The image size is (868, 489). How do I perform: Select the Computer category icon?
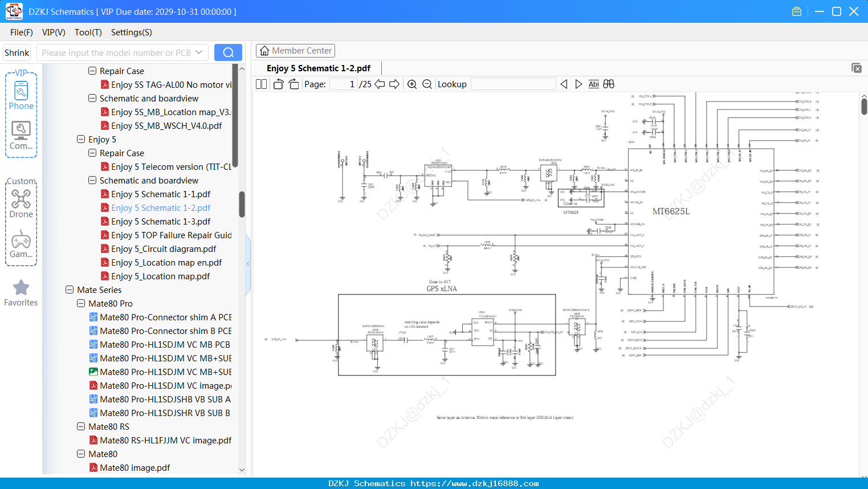click(x=21, y=136)
